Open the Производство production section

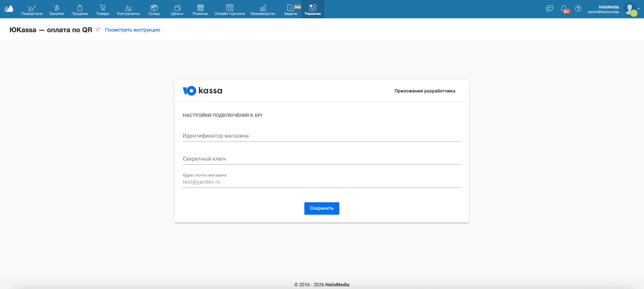point(263,10)
